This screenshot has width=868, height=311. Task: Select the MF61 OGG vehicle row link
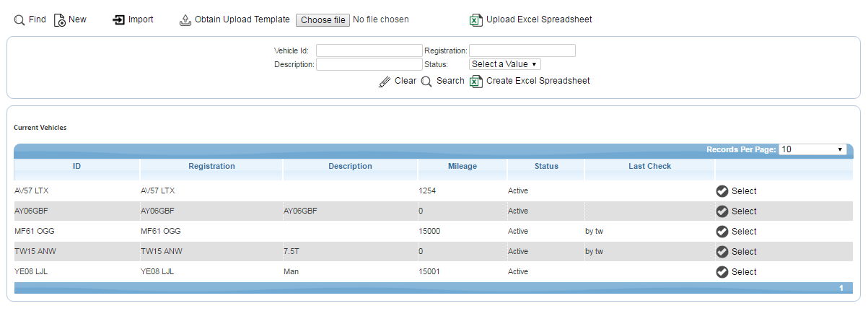click(744, 232)
